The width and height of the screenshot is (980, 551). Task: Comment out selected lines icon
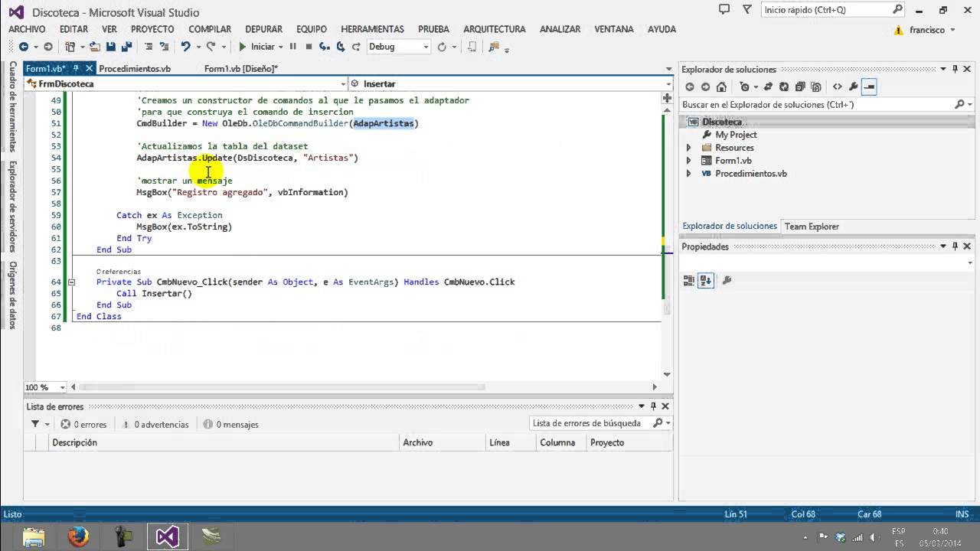coord(149,47)
